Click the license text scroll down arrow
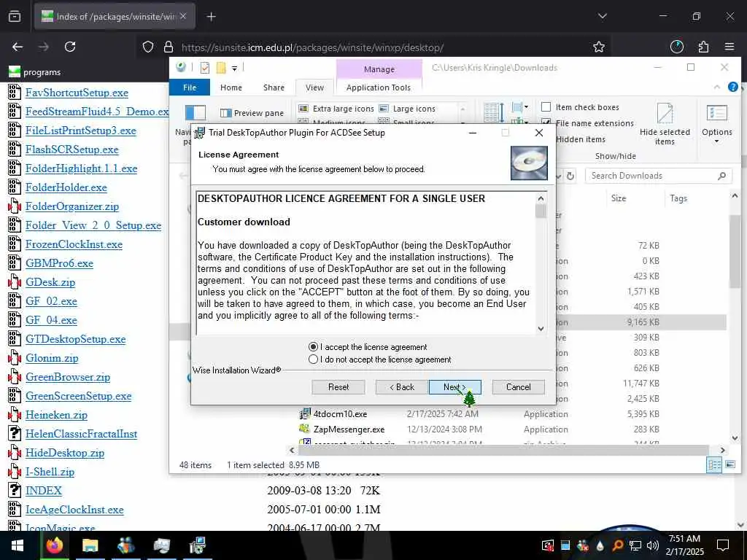The height and width of the screenshot is (560, 747). click(x=541, y=329)
